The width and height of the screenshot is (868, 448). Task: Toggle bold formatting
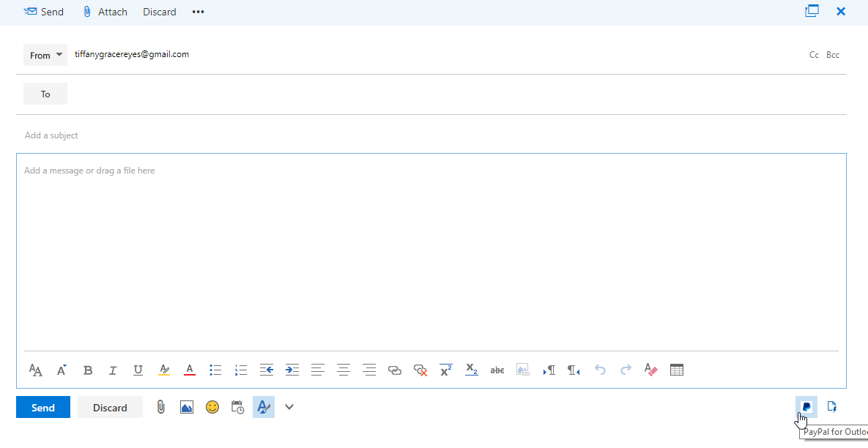(x=87, y=370)
